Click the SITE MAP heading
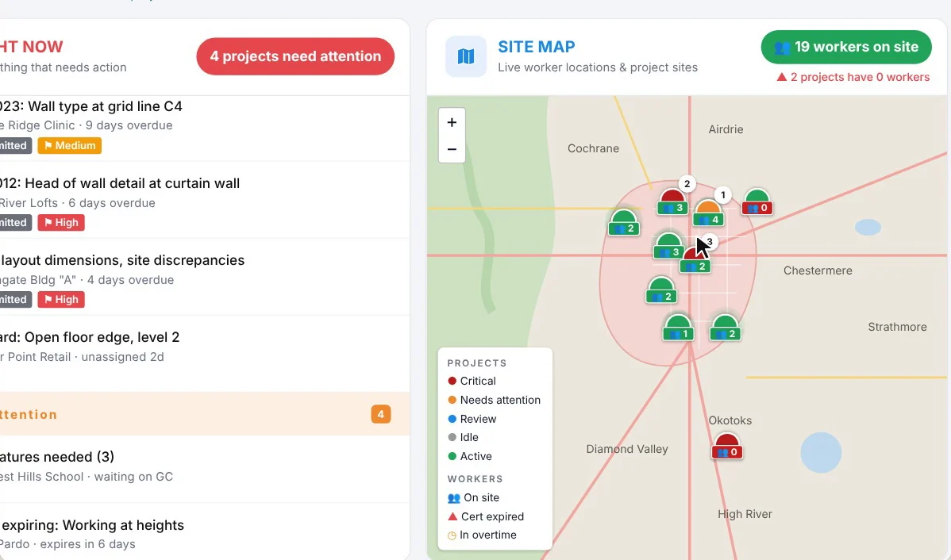This screenshot has height=560, width=951. point(536,47)
